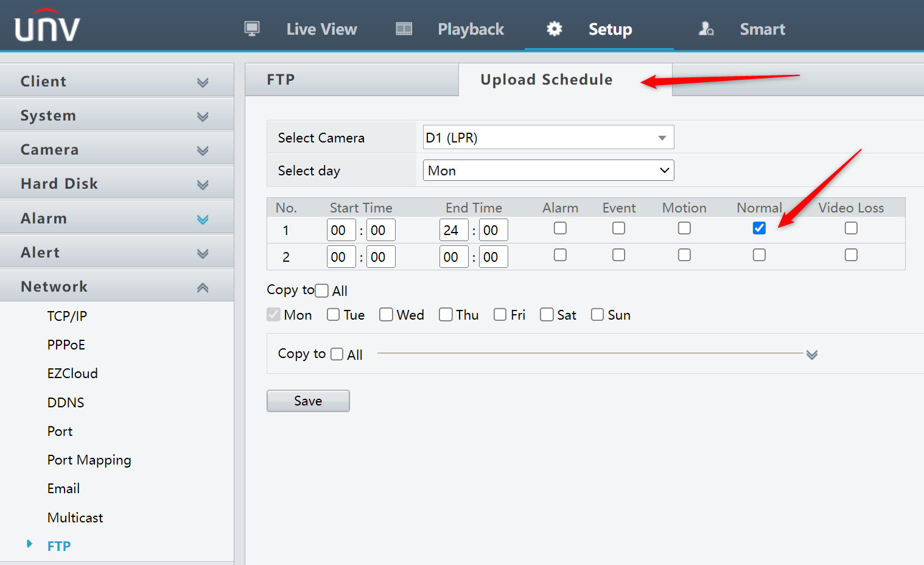Click the Save button
Viewport: 924px width, 565px height.
pyautogui.click(x=308, y=401)
